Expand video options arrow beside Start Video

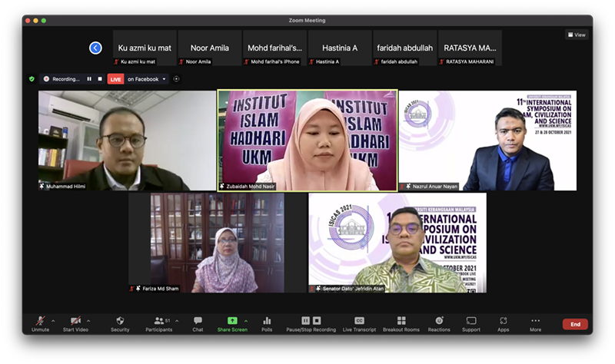click(x=88, y=321)
